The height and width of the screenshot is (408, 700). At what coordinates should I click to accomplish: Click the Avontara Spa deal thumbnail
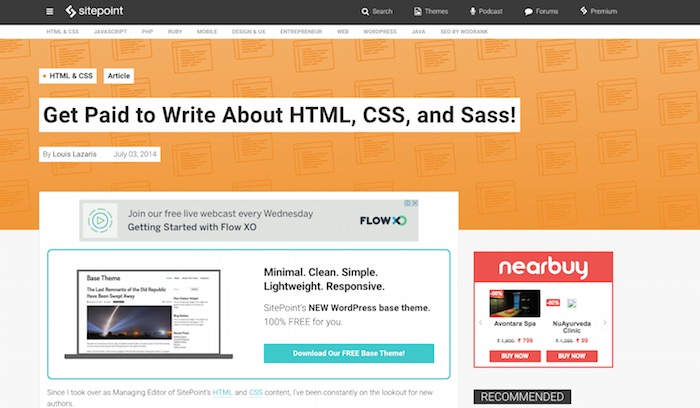pyautogui.click(x=515, y=304)
